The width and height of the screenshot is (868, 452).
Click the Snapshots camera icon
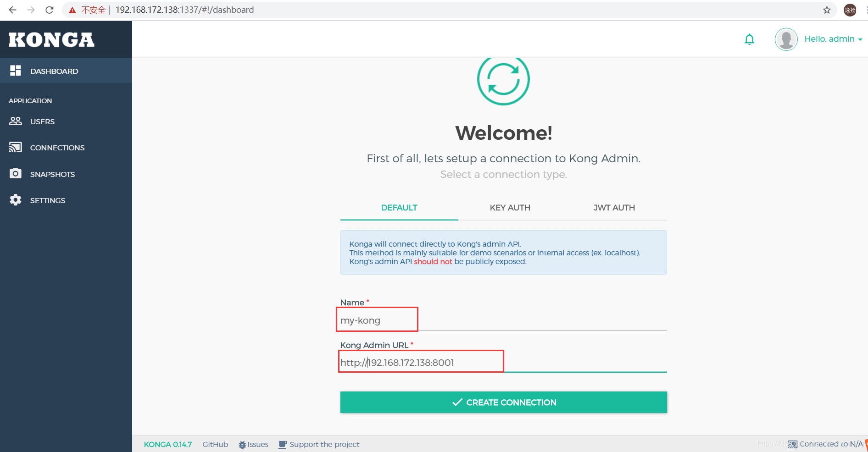click(x=16, y=173)
